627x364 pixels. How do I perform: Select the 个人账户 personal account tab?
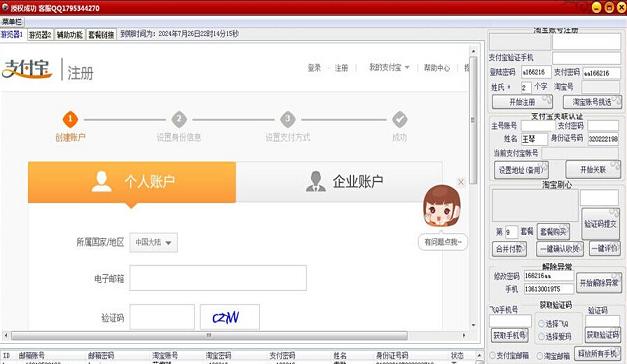(x=132, y=182)
